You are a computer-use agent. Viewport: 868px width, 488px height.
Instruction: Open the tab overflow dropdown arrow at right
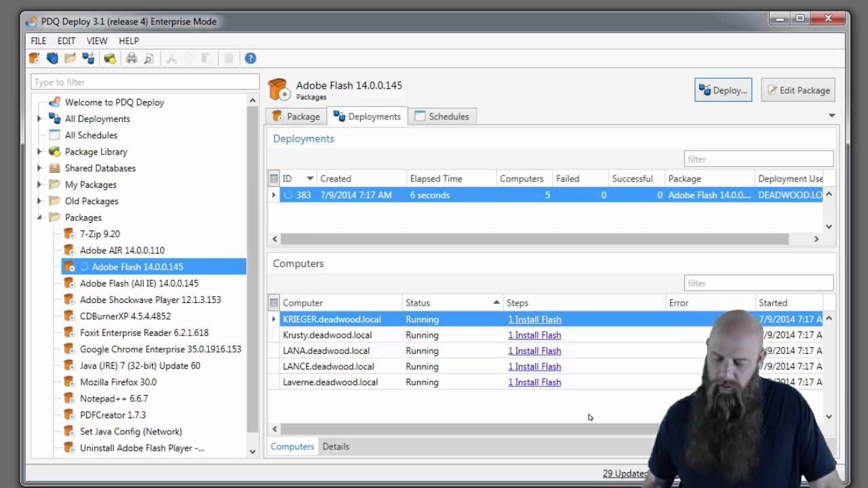(832, 116)
